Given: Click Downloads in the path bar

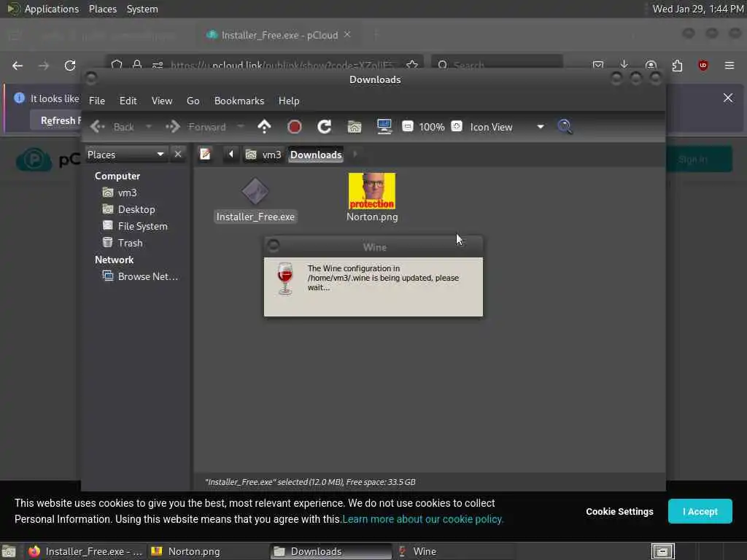Looking at the screenshot, I should pyautogui.click(x=316, y=155).
